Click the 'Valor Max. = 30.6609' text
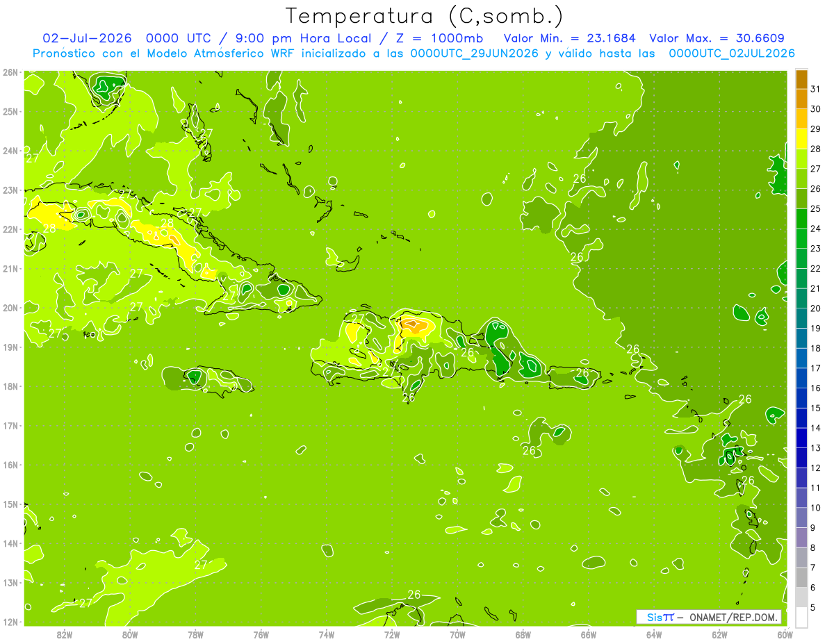The image size is (834, 644). click(717, 38)
